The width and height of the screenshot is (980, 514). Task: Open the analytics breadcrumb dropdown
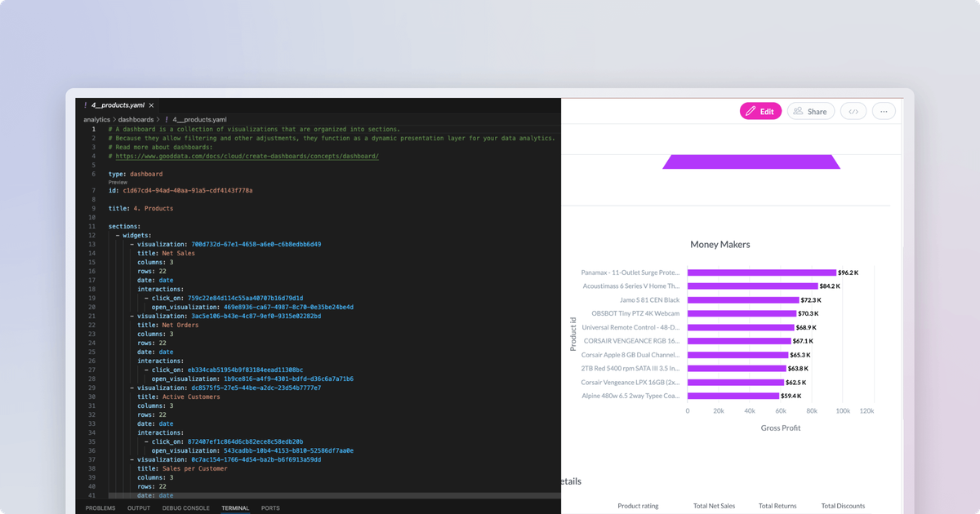click(x=96, y=119)
